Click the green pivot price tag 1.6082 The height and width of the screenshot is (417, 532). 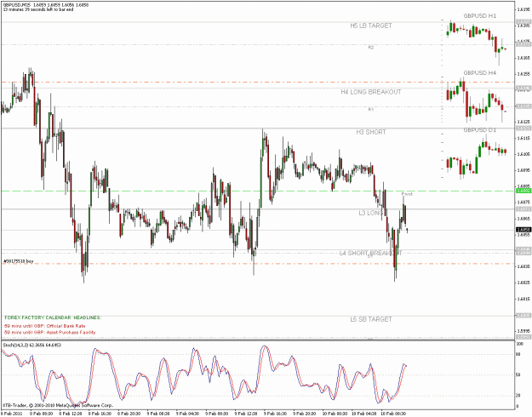[523, 191]
